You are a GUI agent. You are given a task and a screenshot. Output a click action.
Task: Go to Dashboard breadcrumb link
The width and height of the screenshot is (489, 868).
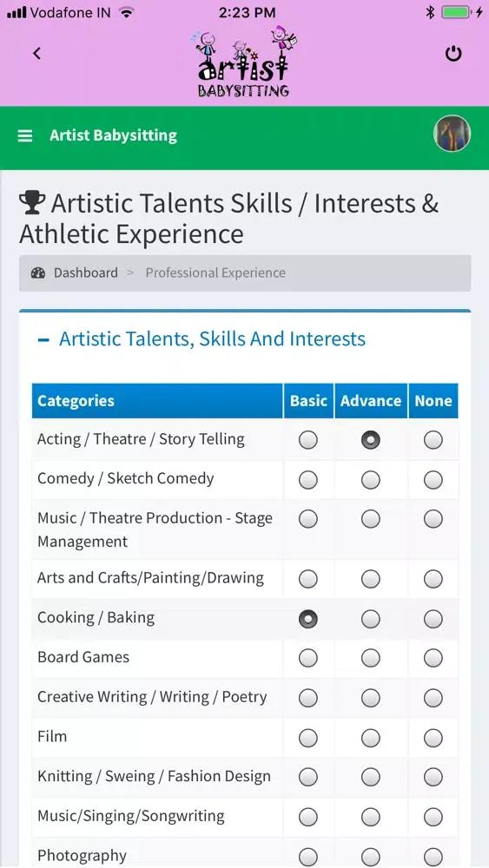click(85, 273)
